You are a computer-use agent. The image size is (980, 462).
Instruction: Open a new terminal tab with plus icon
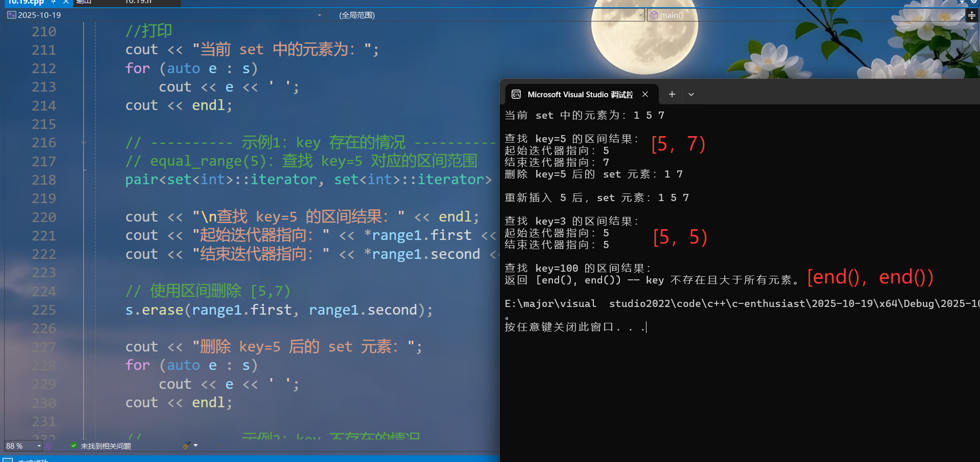pyautogui.click(x=672, y=94)
